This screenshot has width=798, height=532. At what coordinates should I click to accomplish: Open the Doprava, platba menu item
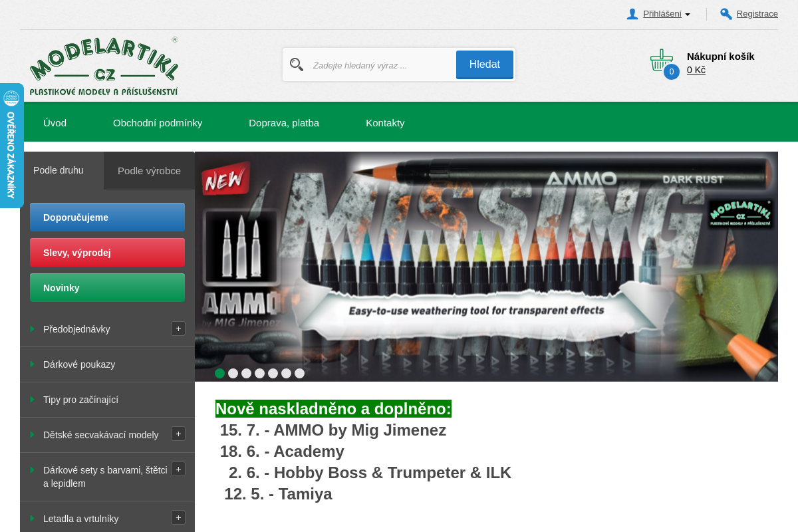pos(284,123)
